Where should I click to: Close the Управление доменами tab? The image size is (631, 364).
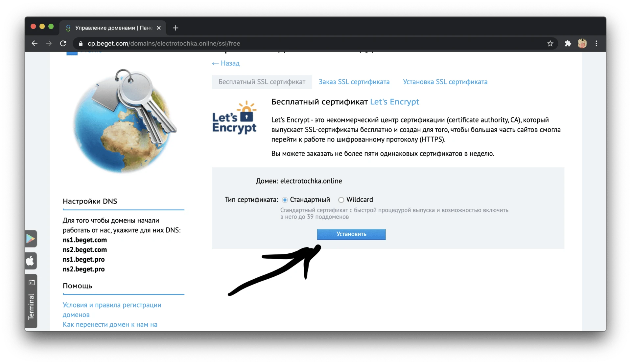(x=159, y=28)
